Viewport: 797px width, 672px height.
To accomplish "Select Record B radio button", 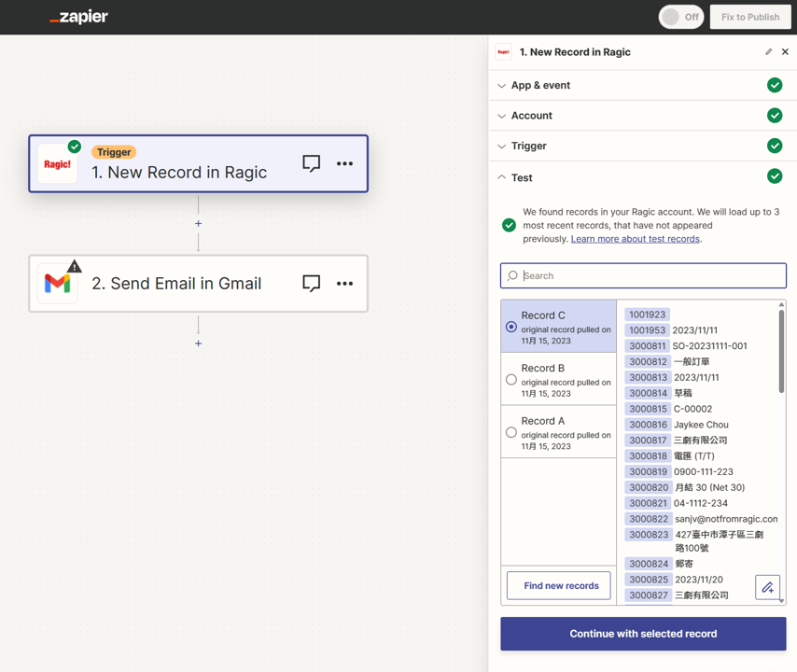I will click(511, 379).
